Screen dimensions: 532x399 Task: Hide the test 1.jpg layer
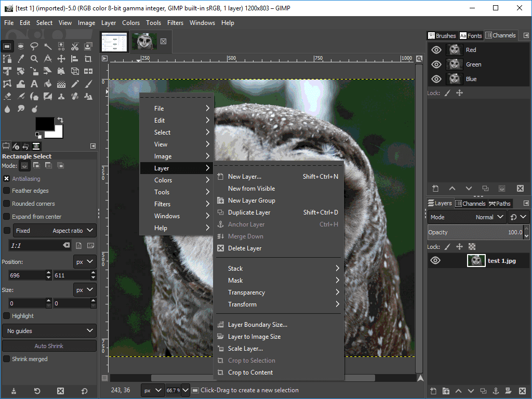tap(436, 260)
